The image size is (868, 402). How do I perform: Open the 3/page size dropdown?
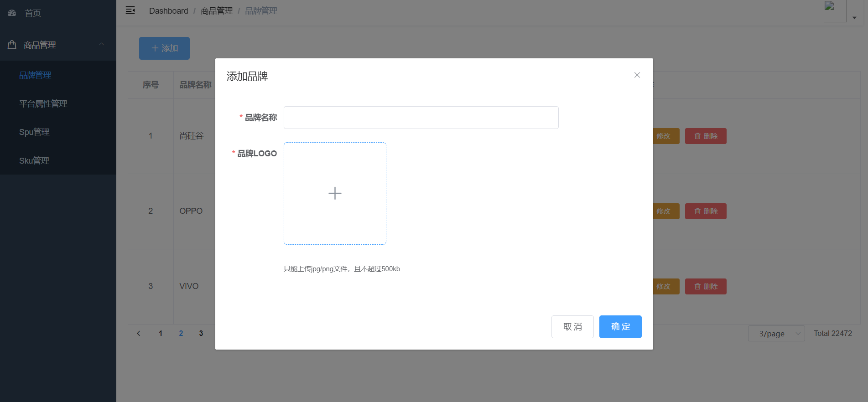[x=776, y=334]
